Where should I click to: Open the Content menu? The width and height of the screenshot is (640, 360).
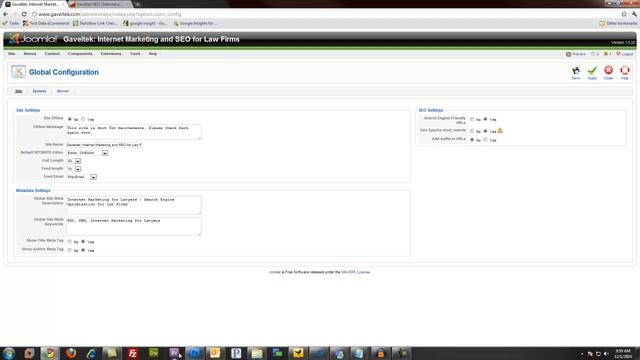click(x=52, y=54)
